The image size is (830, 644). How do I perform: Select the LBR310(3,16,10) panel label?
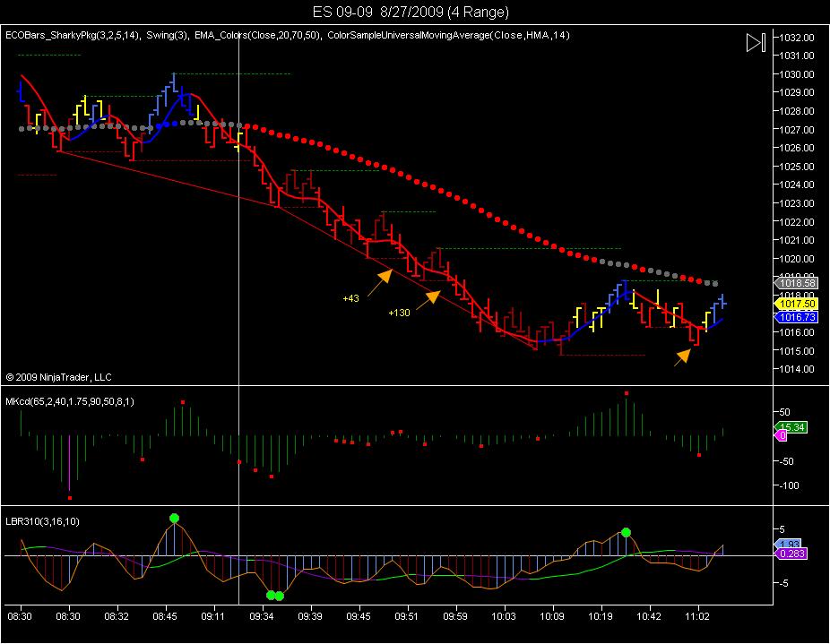tap(42, 522)
